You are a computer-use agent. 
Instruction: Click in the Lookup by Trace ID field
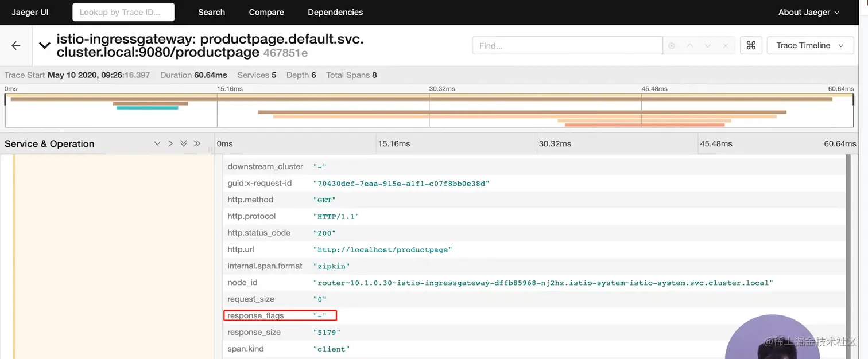point(123,12)
